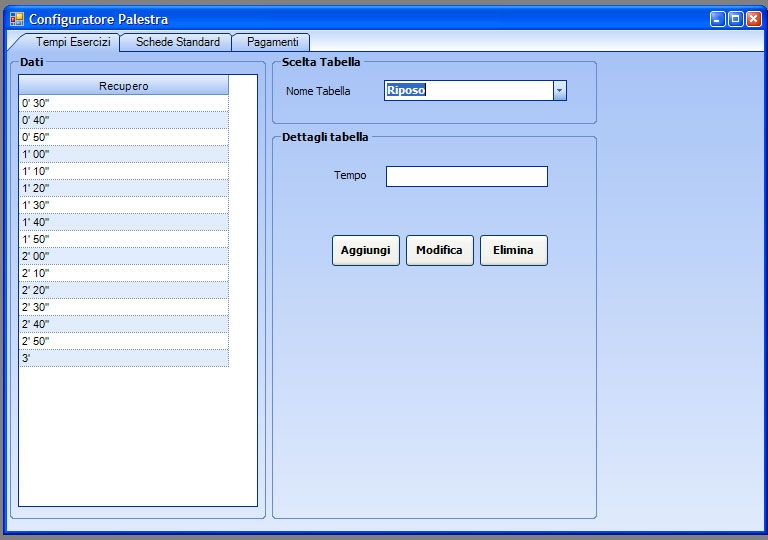The height and width of the screenshot is (540, 768).
Task: Pick the 2' 50" row
Action: [x=124, y=341]
